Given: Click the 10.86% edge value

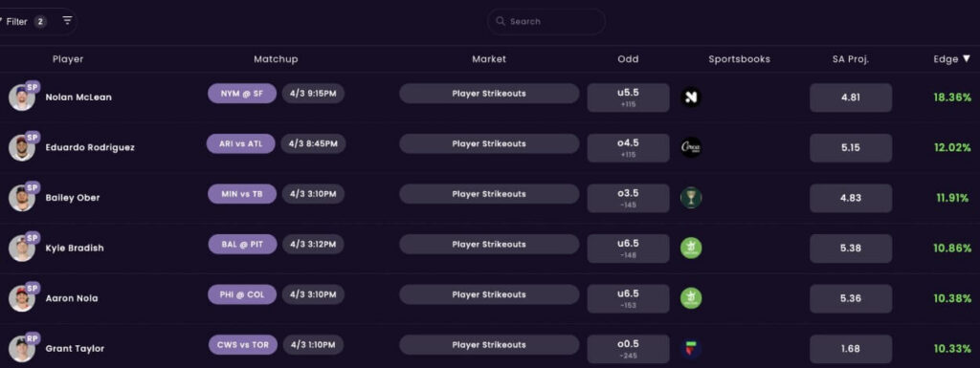Looking at the screenshot, I should (x=952, y=249).
